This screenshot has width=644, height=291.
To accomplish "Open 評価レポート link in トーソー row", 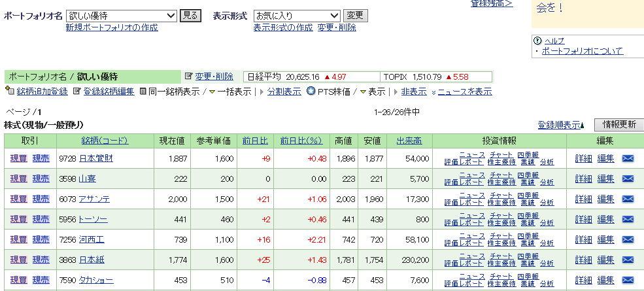I will (x=464, y=223).
